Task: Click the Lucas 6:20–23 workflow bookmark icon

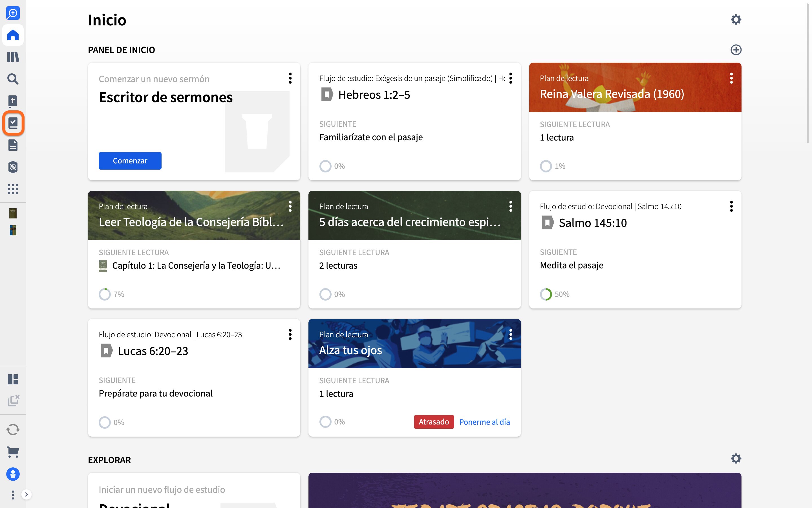Action: tap(106, 351)
